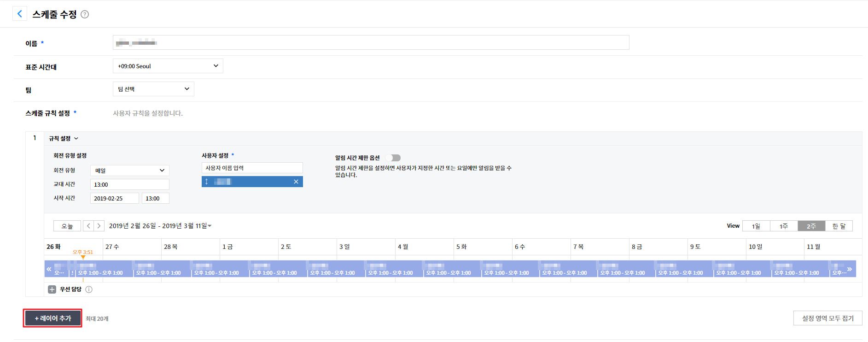Open the 팀 선택 dropdown
This screenshot has height=342, width=868.
click(153, 89)
